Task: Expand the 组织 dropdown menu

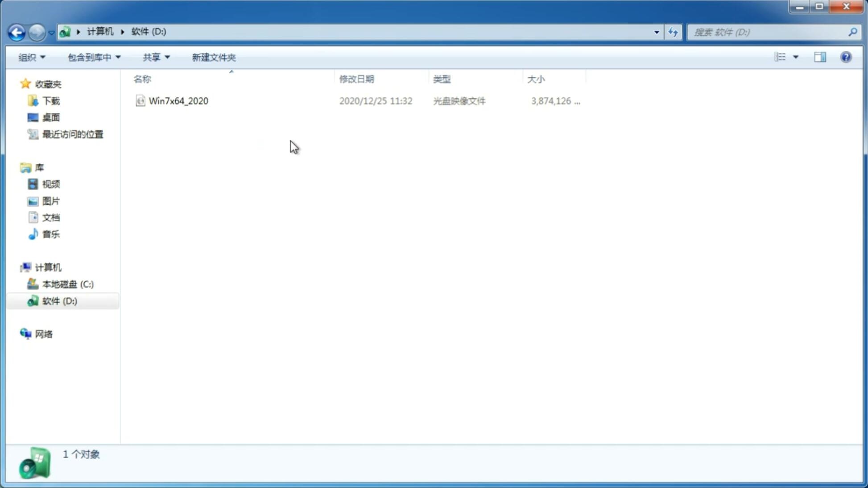Action: (32, 57)
